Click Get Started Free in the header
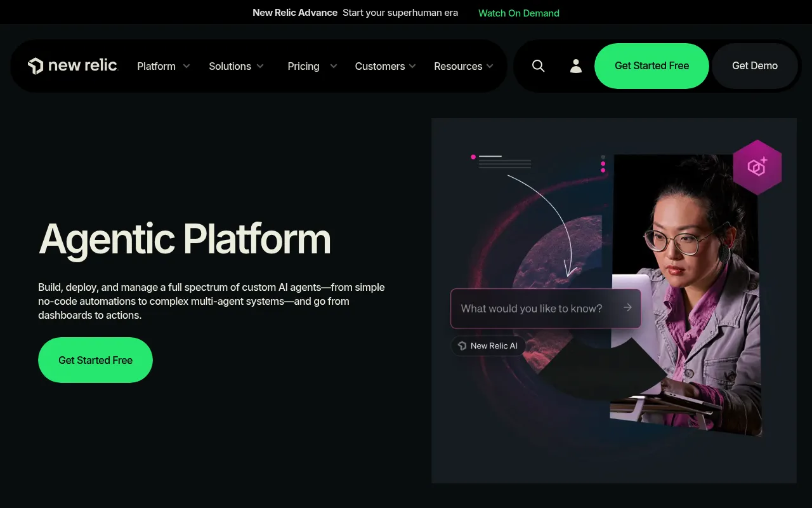 (652, 66)
